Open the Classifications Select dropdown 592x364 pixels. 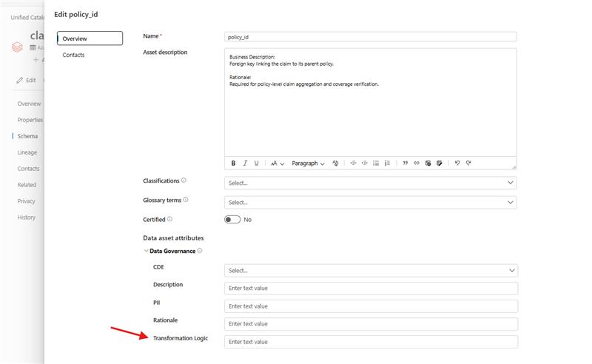pyautogui.click(x=370, y=183)
